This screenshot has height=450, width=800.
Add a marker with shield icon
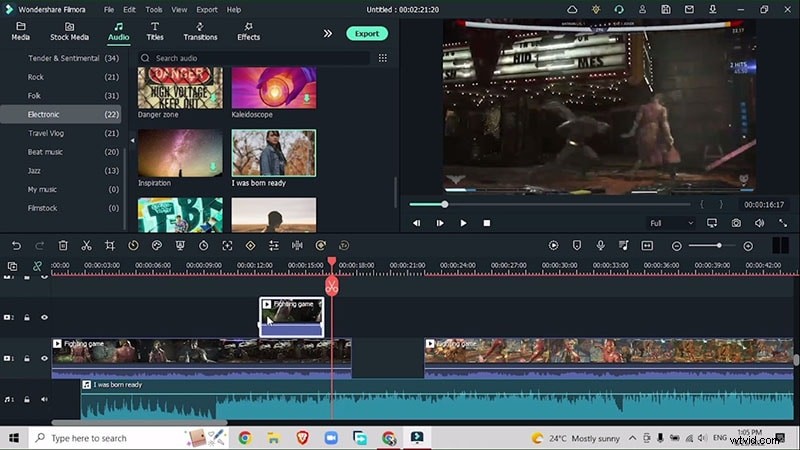coord(577,246)
